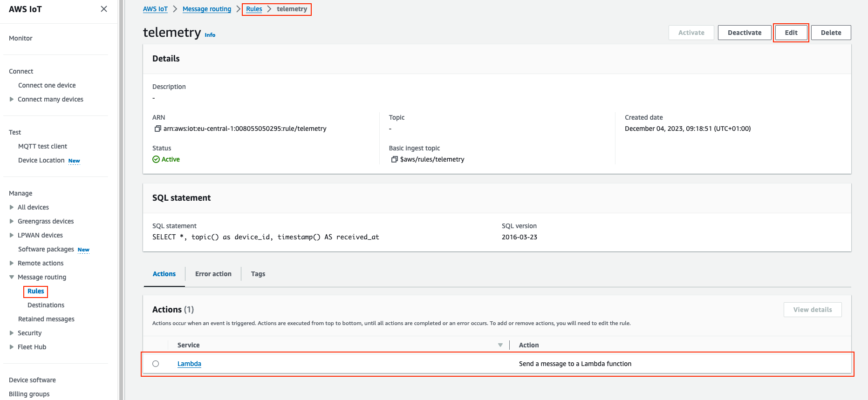Open Billing groups in sidebar
This screenshot has height=400, width=868.
click(x=29, y=394)
